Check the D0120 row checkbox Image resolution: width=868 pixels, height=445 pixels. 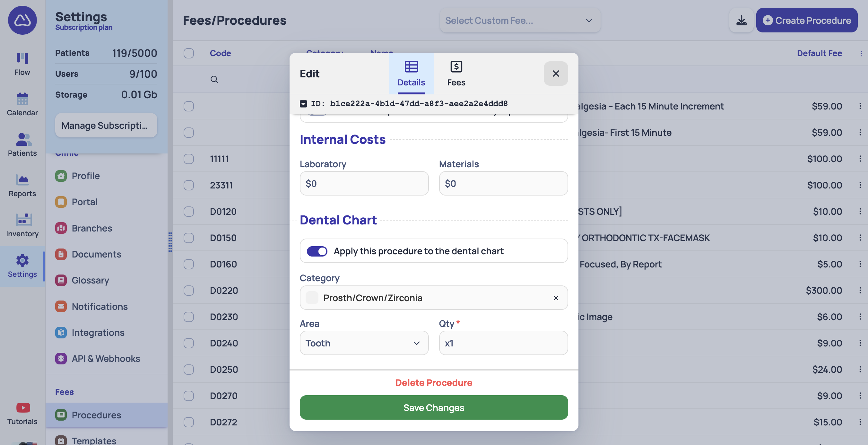(189, 211)
